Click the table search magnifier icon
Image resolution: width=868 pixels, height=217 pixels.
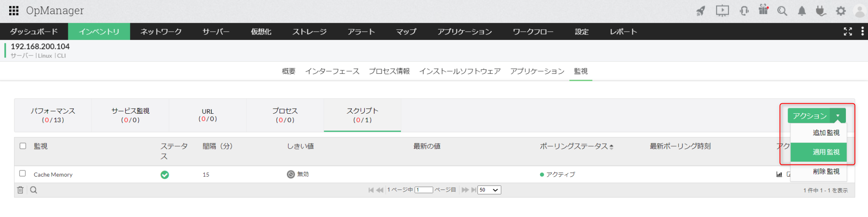[34, 190]
